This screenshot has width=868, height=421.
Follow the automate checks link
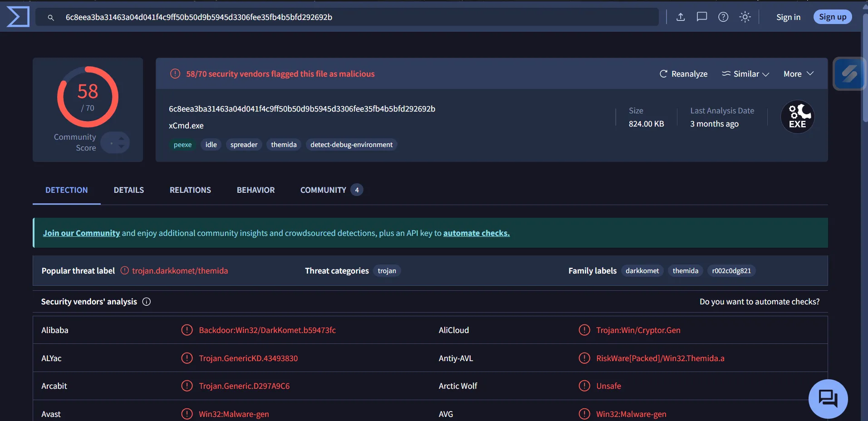click(x=476, y=233)
